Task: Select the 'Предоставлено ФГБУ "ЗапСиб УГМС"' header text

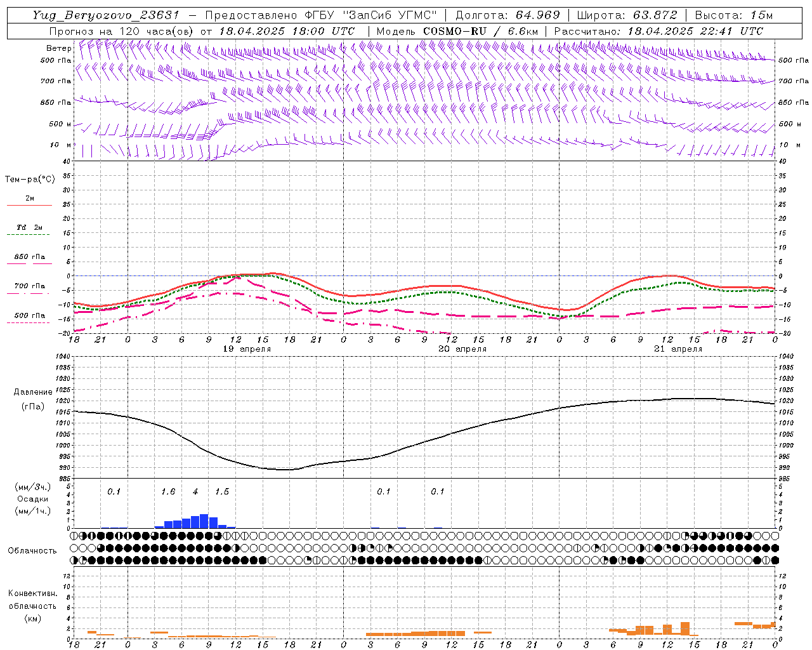Action: (321, 15)
